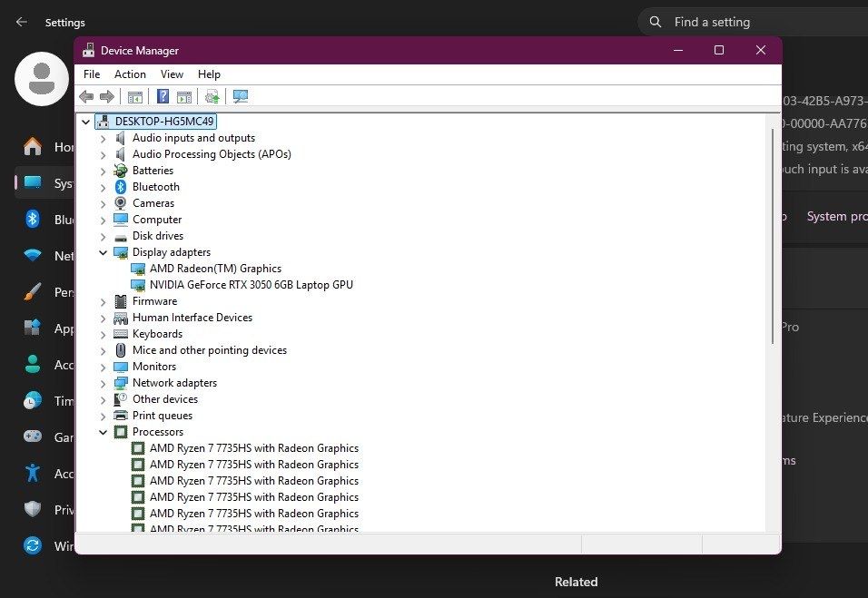The width and height of the screenshot is (868, 598).
Task: Select the Other devices label
Action: point(165,399)
